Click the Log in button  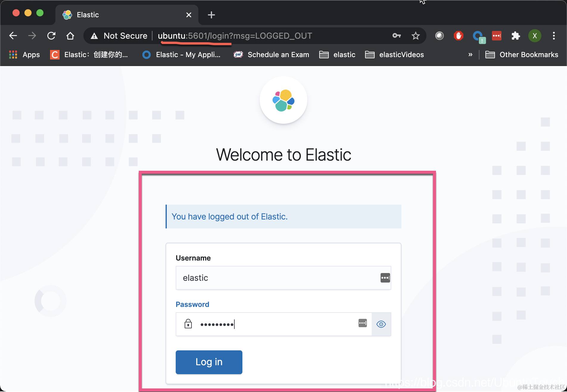pyautogui.click(x=209, y=362)
